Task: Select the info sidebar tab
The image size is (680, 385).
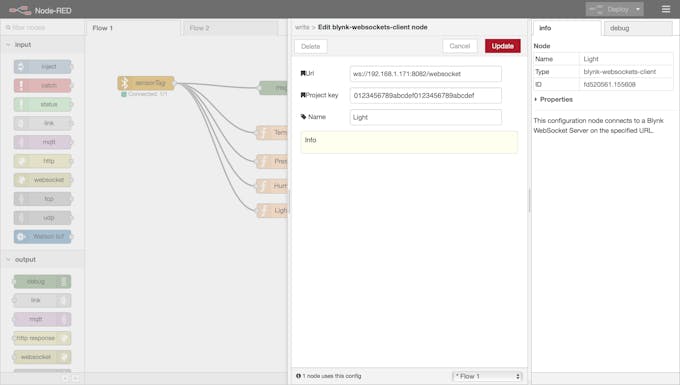Action: coord(567,28)
